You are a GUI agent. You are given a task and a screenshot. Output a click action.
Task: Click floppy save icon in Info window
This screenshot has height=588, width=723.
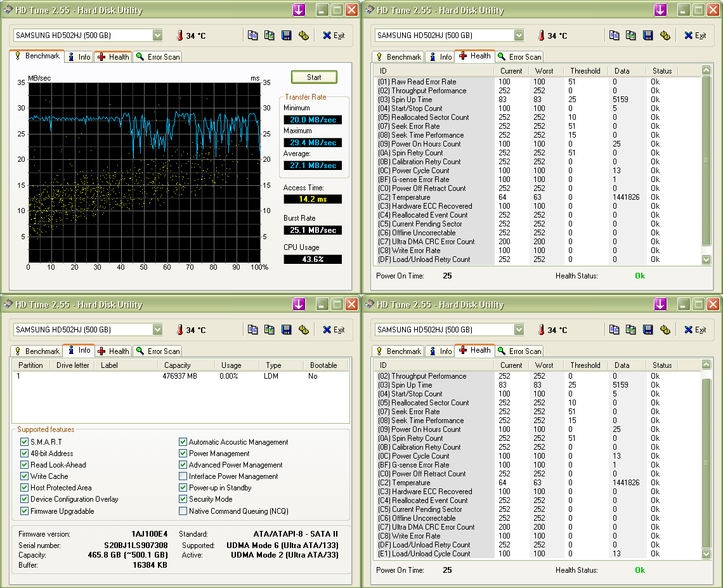(286, 329)
